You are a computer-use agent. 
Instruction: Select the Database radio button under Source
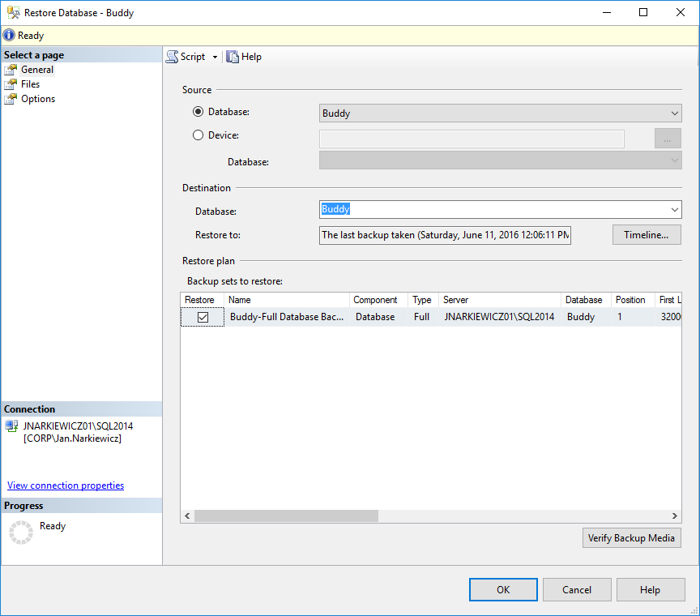(198, 111)
